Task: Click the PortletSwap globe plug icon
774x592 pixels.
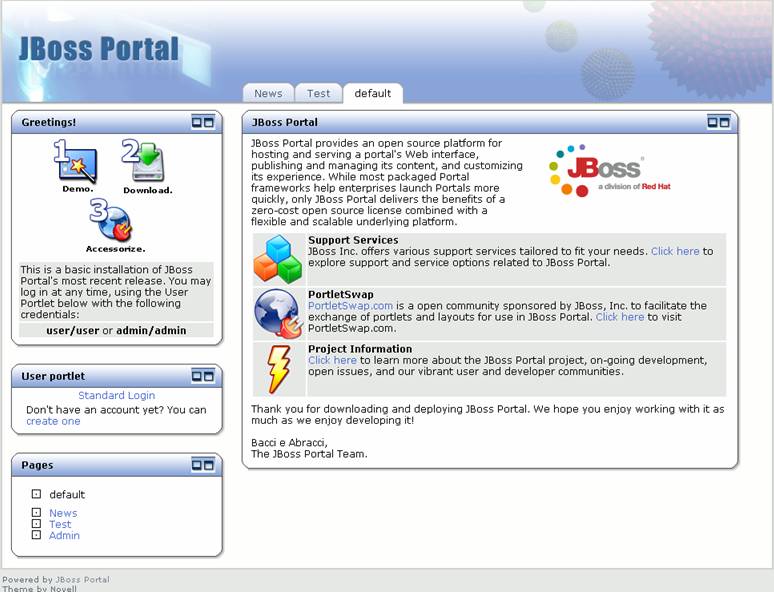Action: click(278, 314)
